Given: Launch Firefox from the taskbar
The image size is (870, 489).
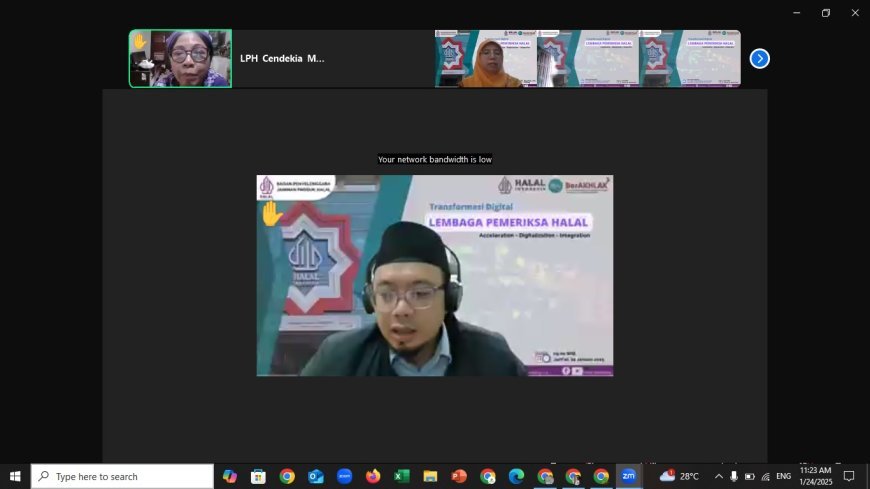Looking at the screenshot, I should [373, 476].
